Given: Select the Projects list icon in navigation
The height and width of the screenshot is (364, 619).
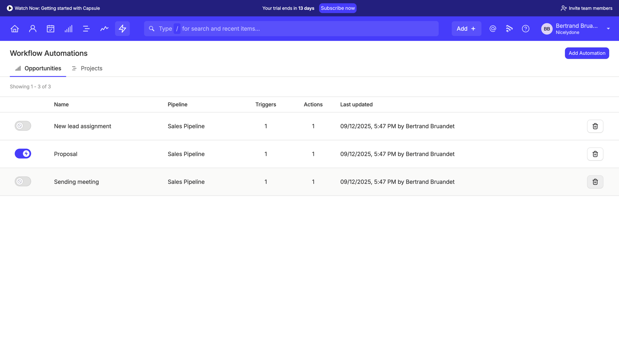Looking at the screenshot, I should click(86, 28).
